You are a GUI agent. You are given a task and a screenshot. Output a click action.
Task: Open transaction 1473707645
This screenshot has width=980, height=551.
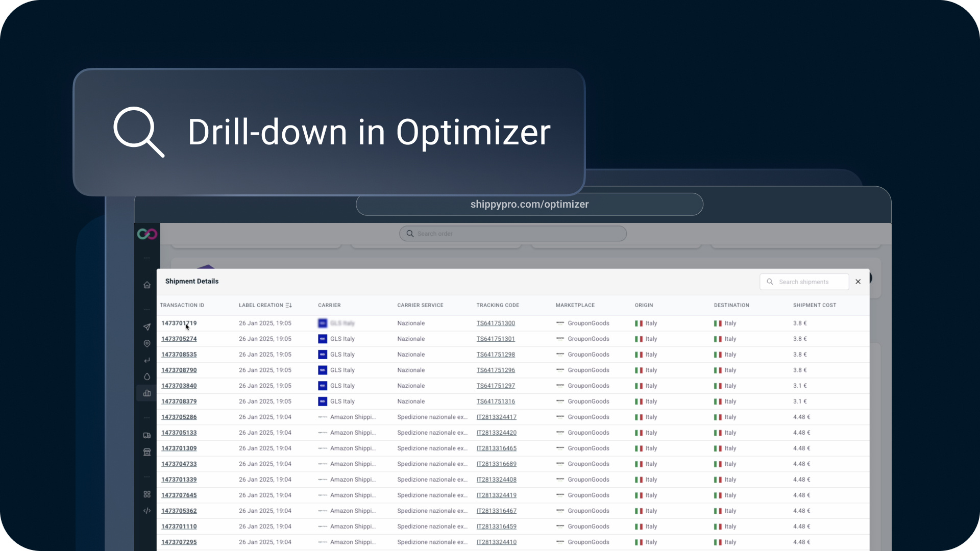point(179,495)
